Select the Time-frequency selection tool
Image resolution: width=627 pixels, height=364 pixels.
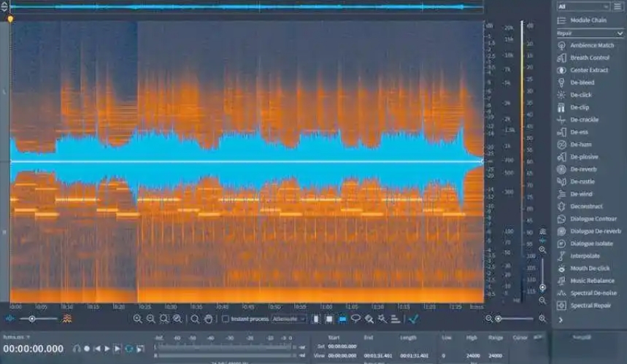tap(329, 319)
